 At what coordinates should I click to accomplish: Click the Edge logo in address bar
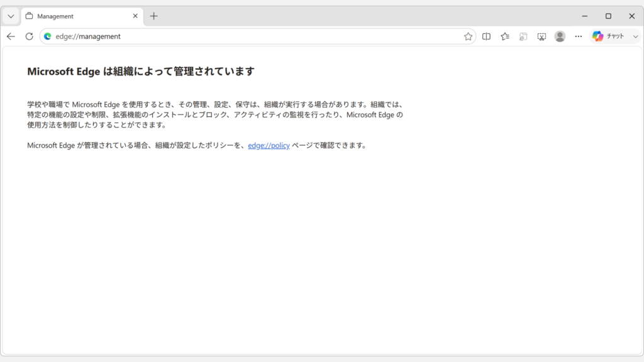pos(48,36)
